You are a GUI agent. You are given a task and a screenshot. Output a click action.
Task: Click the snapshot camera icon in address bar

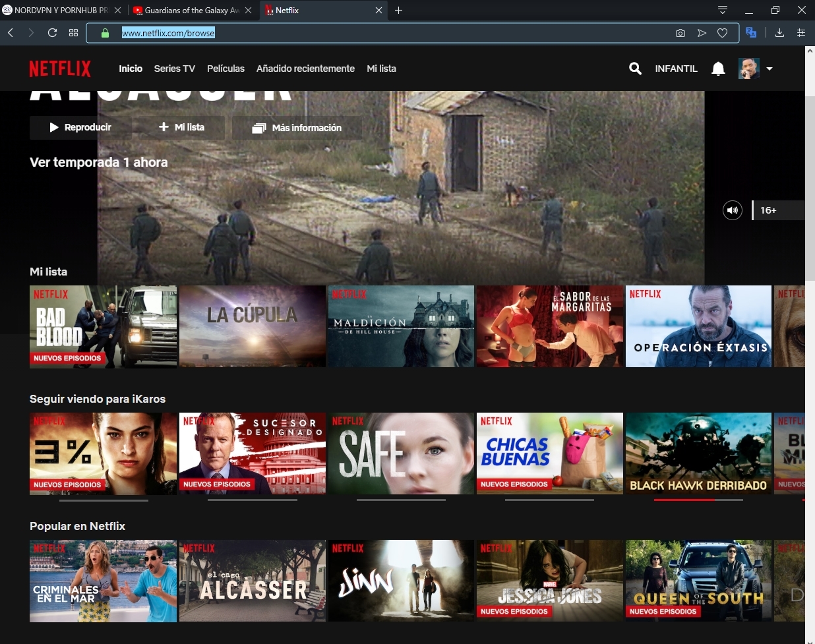point(680,33)
